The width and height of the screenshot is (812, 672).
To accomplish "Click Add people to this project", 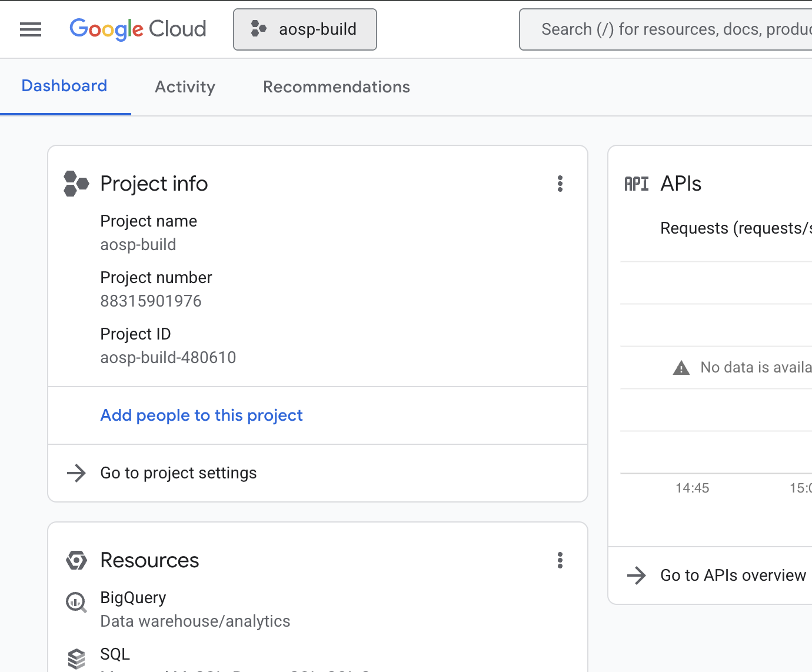I will [x=201, y=415].
